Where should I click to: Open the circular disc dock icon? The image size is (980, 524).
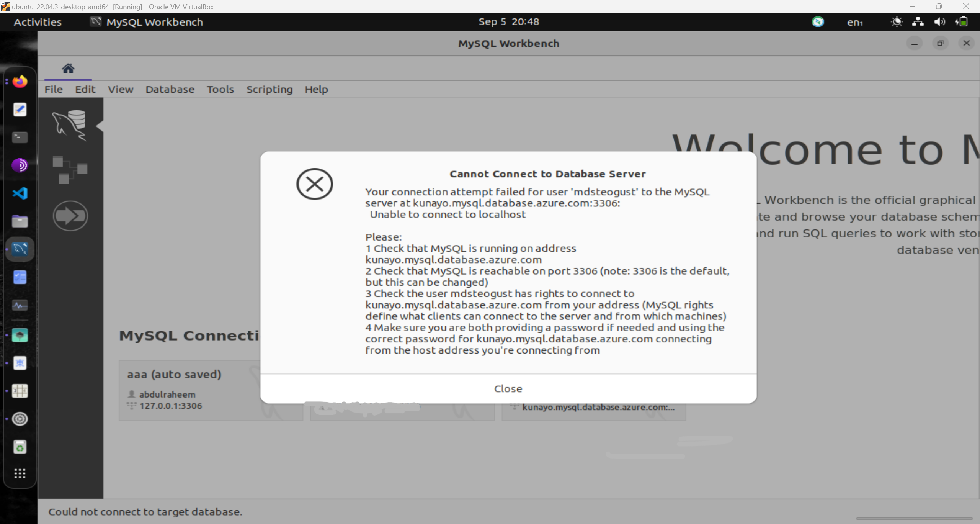pyautogui.click(x=20, y=419)
